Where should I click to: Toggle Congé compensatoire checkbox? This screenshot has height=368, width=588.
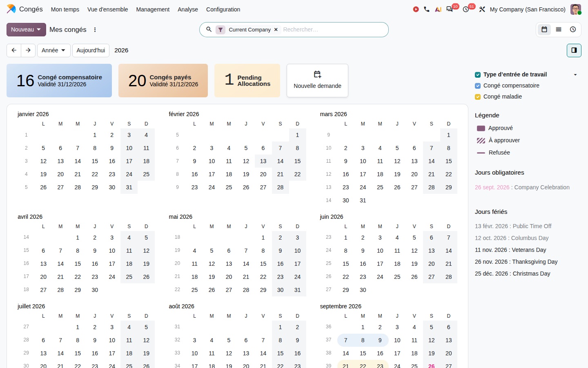(478, 85)
